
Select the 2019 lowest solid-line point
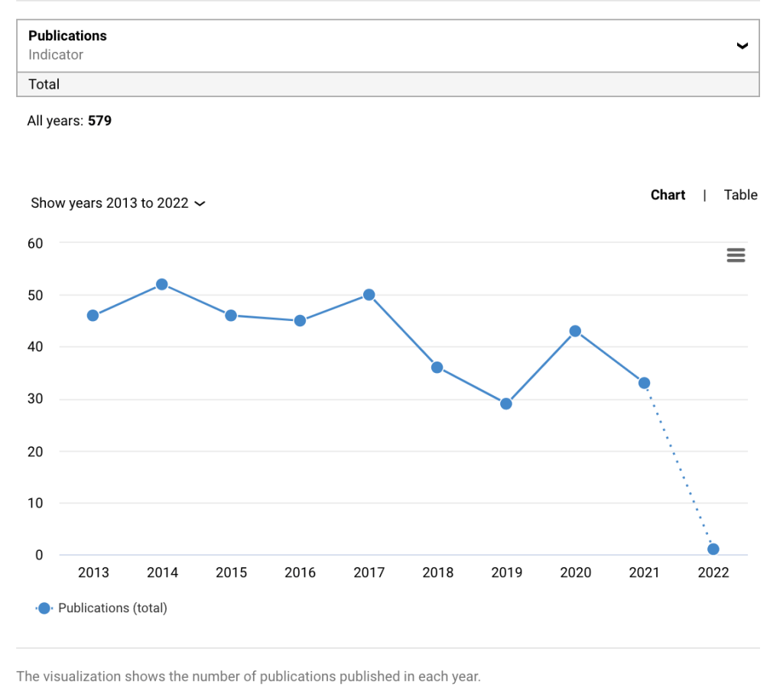point(506,404)
